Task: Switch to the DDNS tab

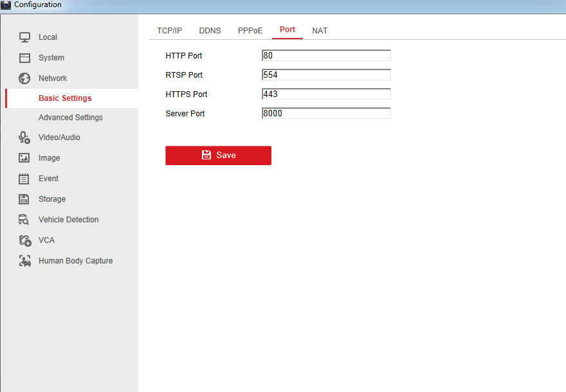Action: click(210, 31)
